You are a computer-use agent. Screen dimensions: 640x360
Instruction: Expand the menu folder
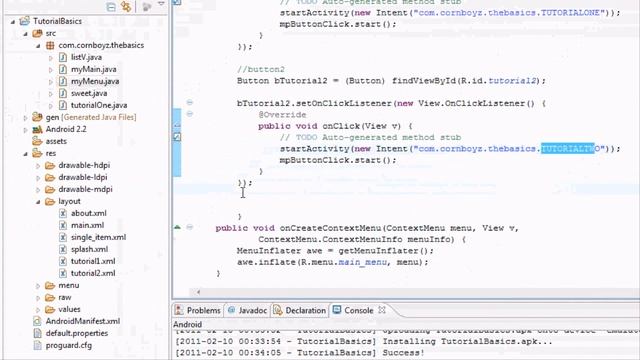[x=38, y=286]
